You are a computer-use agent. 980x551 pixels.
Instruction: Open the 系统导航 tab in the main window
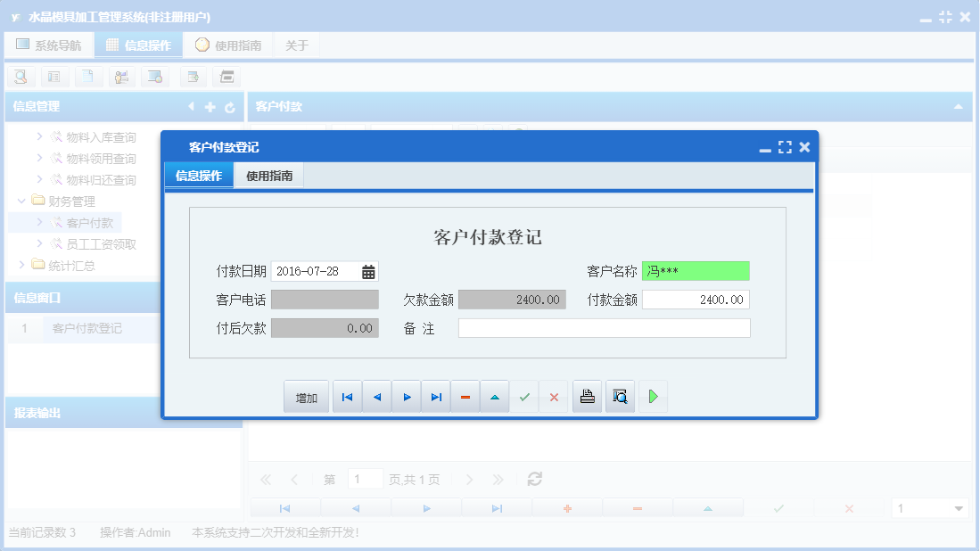point(49,44)
